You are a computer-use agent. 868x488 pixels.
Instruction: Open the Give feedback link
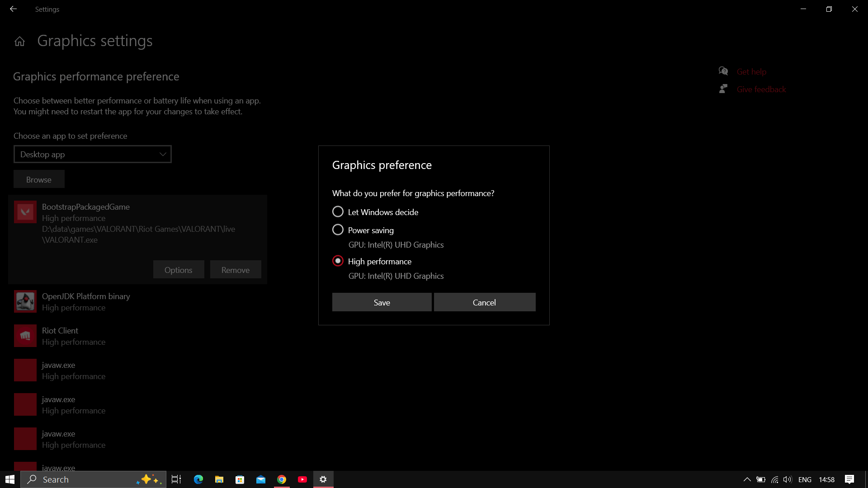(761, 89)
